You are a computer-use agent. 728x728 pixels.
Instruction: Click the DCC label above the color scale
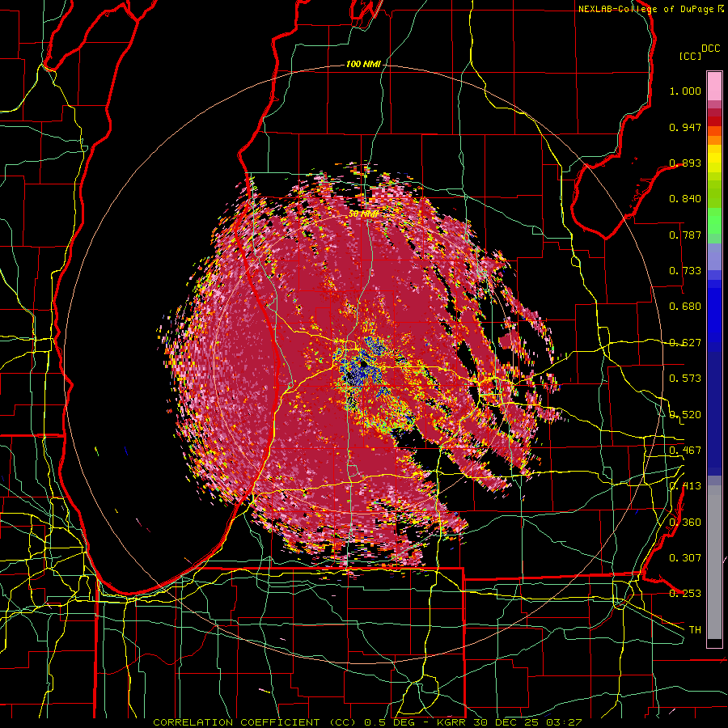click(710, 49)
